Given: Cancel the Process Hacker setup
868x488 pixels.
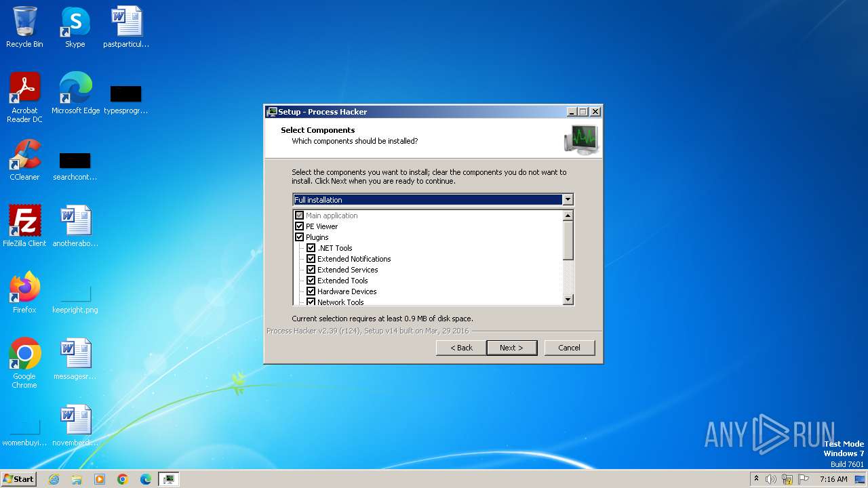Looking at the screenshot, I should pyautogui.click(x=570, y=348).
